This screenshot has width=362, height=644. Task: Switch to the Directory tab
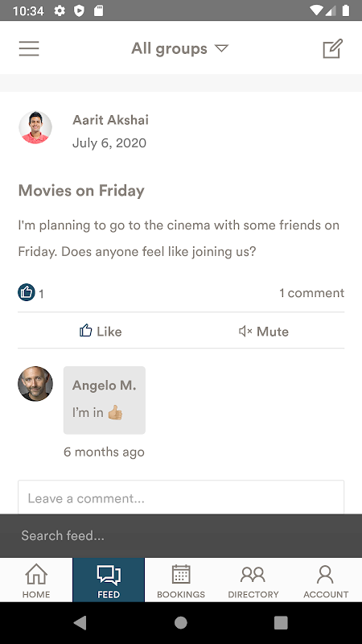[x=253, y=580]
